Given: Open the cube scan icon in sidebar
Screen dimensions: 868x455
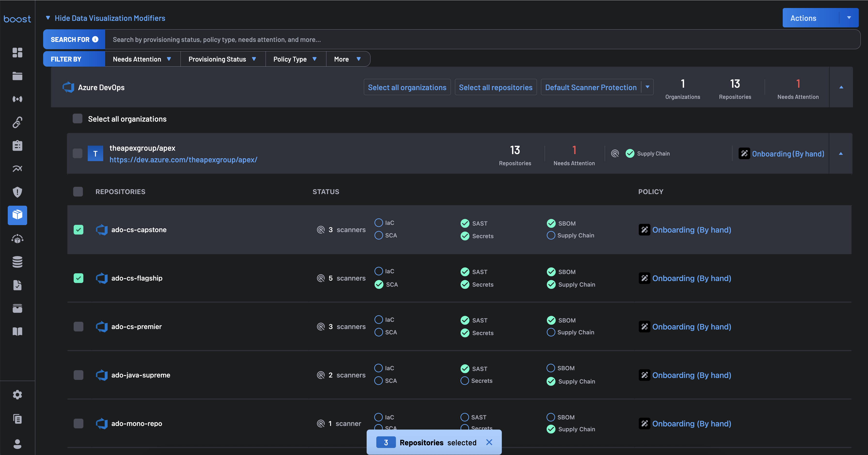Looking at the screenshot, I should [17, 239].
